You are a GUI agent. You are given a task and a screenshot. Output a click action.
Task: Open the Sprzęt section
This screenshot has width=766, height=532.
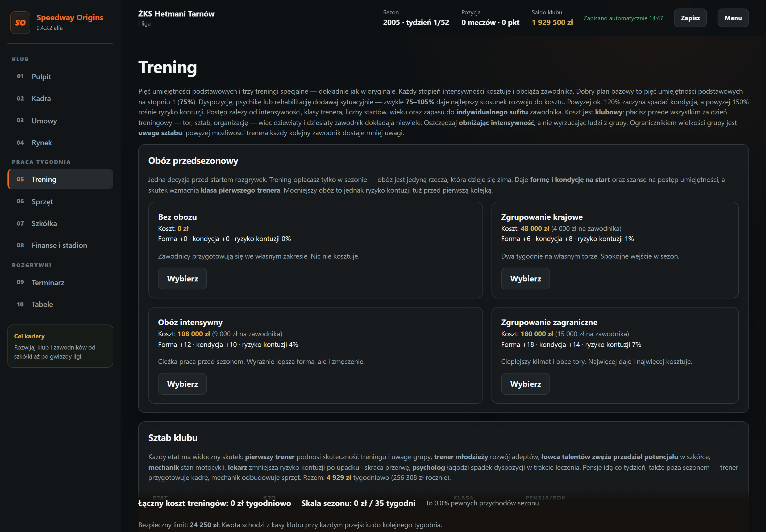click(60, 202)
